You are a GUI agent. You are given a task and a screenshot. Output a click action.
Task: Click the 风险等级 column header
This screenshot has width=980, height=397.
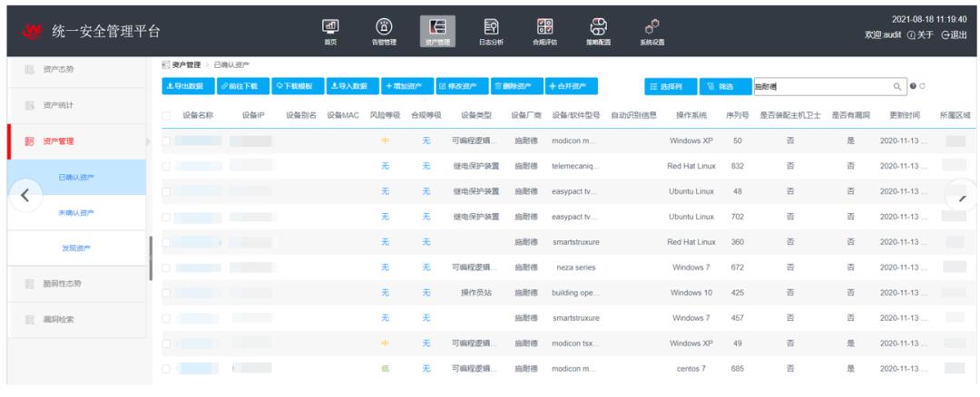click(x=385, y=115)
